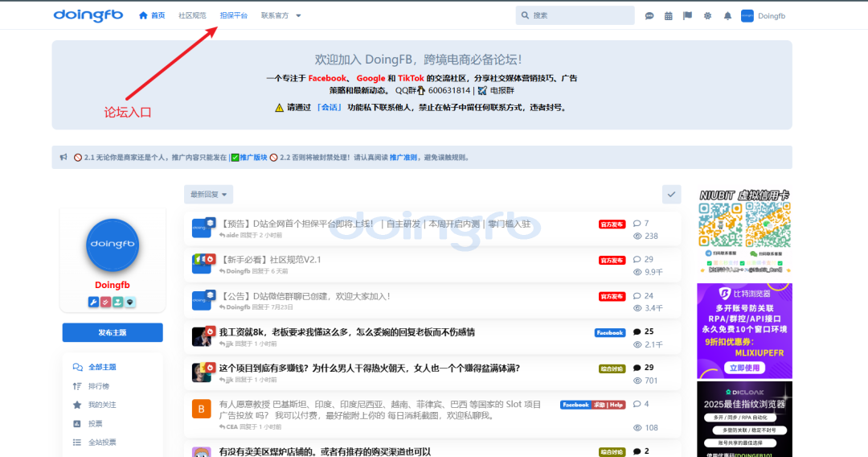Screen dimensions: 868x457
Task: Click the 全站投票 list icon in sidebar
Action: tap(77, 442)
